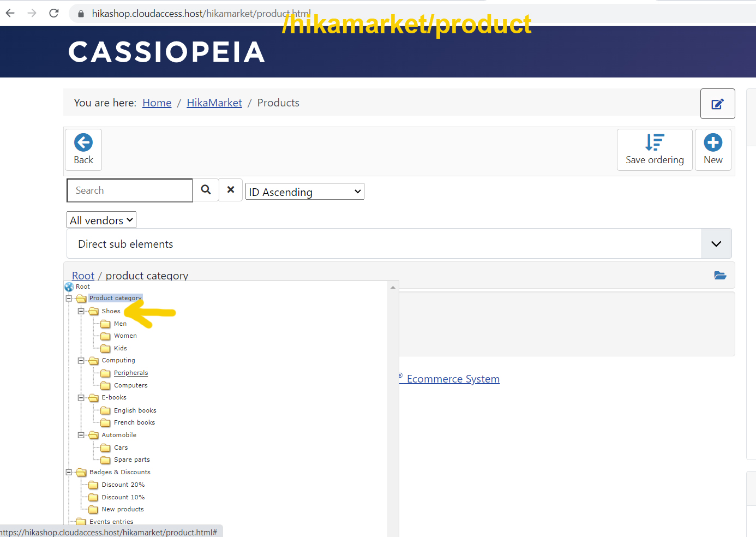Screen dimensions: 756x537
Task: Click the Badges & Discounts folder icon
Action: [x=81, y=472]
